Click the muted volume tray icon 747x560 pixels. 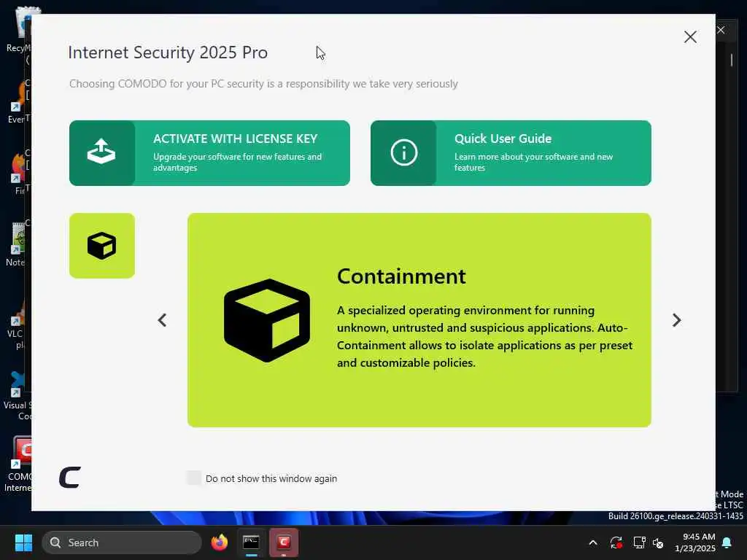coord(659,542)
